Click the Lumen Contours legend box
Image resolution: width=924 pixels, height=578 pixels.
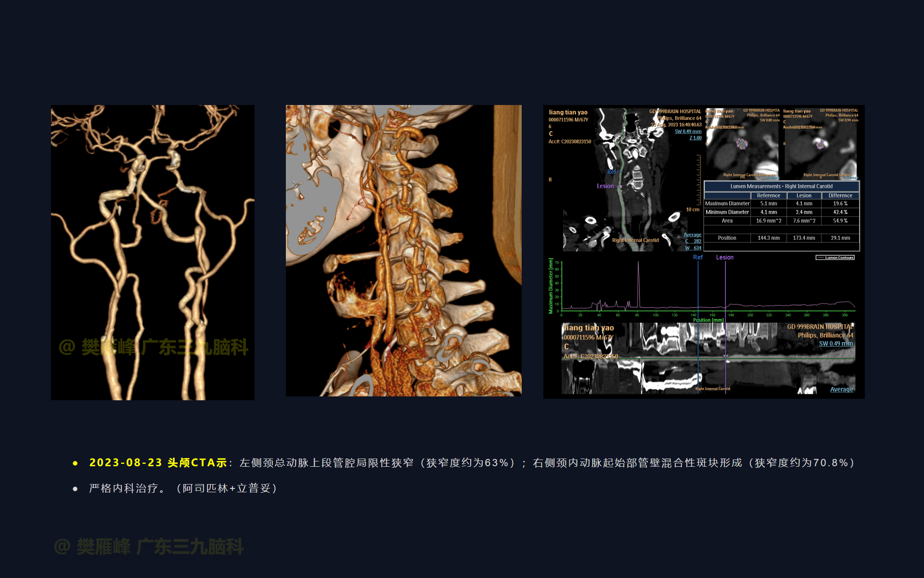835,258
